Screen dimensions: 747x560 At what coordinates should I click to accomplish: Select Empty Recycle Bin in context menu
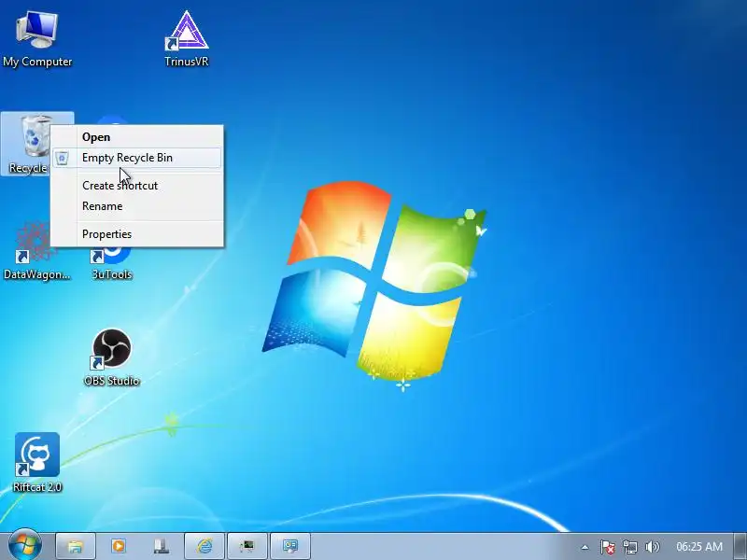(136, 158)
